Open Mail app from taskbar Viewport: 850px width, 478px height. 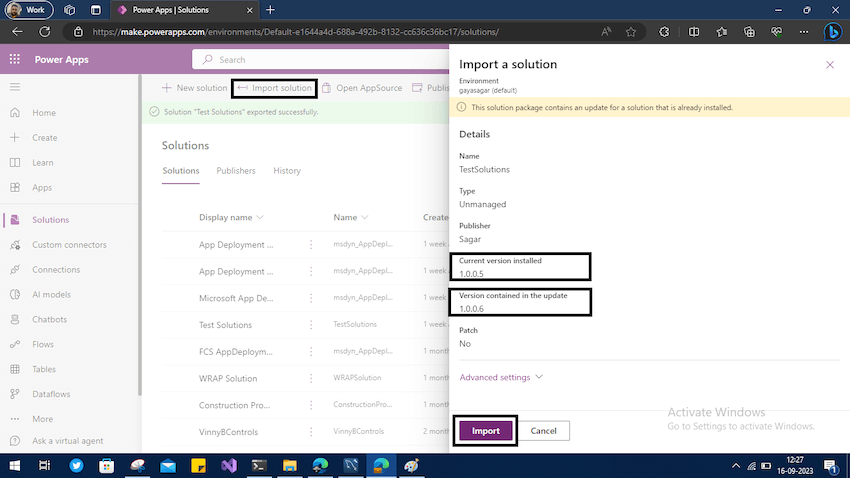tap(168, 466)
